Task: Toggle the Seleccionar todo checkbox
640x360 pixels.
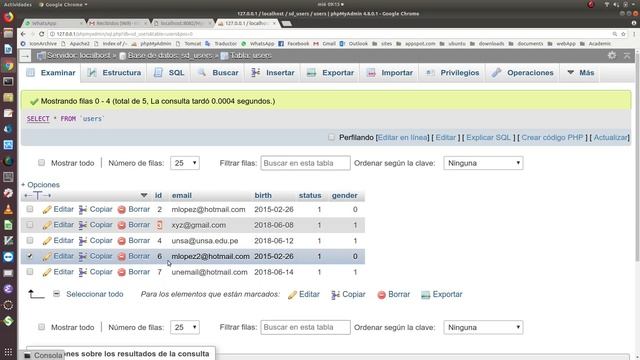Action: coord(56,293)
